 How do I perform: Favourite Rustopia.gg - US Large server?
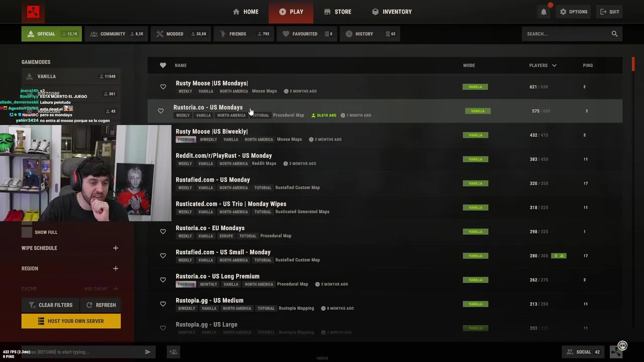[x=163, y=328]
